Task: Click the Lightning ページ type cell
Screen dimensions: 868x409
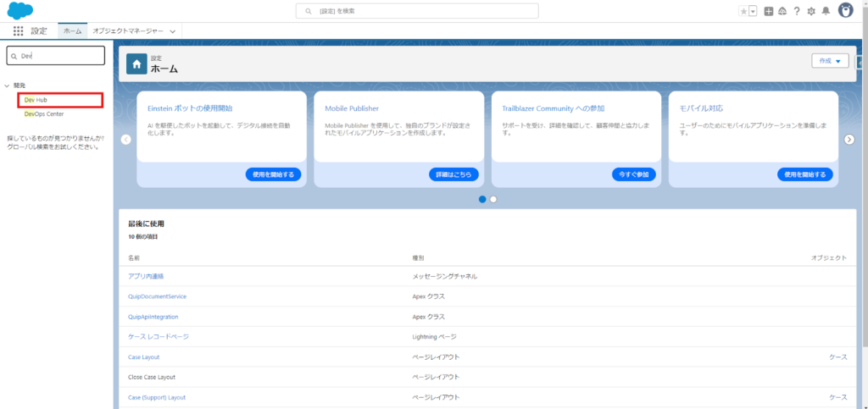Action: click(x=434, y=336)
